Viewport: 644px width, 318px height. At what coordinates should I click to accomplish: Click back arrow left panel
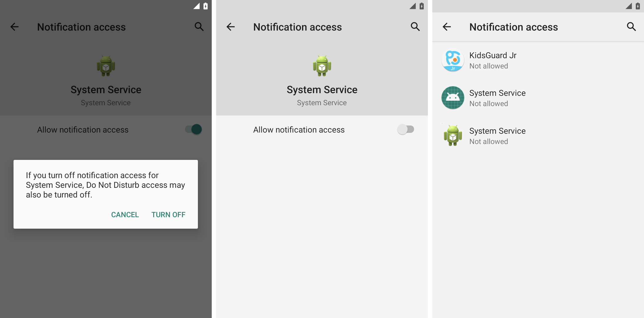point(14,27)
